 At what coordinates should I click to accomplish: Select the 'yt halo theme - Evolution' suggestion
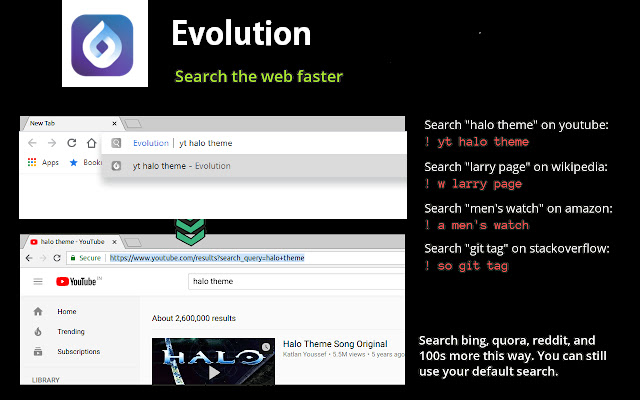point(254,166)
